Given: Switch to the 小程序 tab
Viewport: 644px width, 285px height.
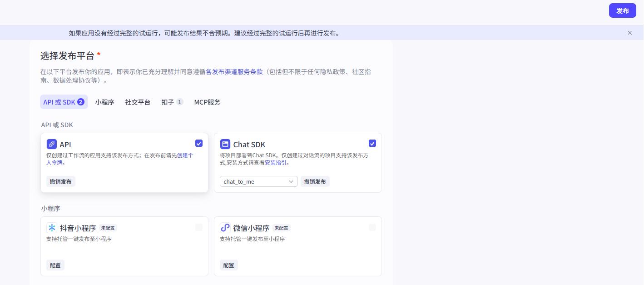Looking at the screenshot, I should (105, 102).
